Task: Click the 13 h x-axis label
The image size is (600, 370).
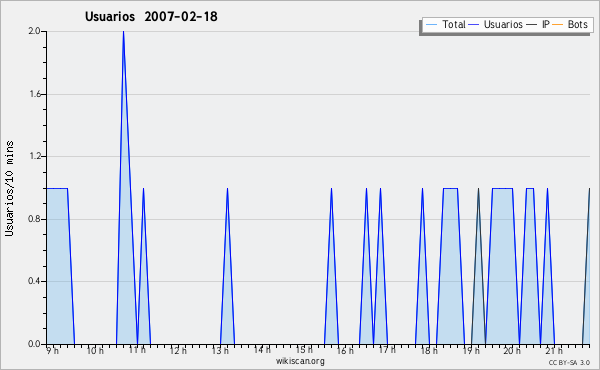Action: (220, 350)
